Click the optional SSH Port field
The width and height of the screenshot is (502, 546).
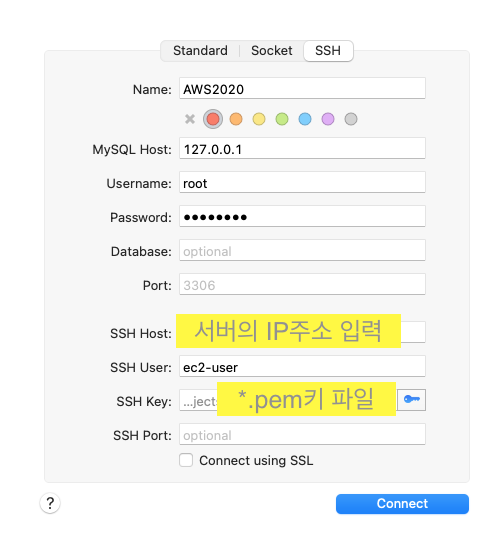click(302, 434)
